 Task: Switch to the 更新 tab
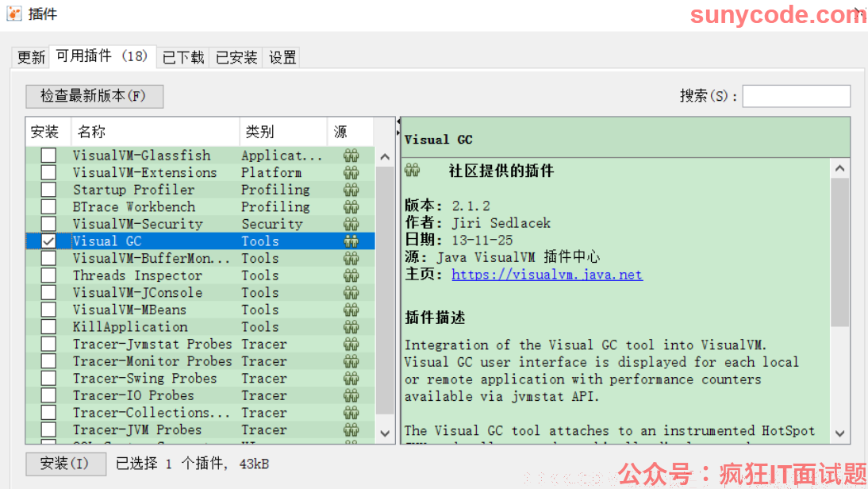(x=30, y=58)
